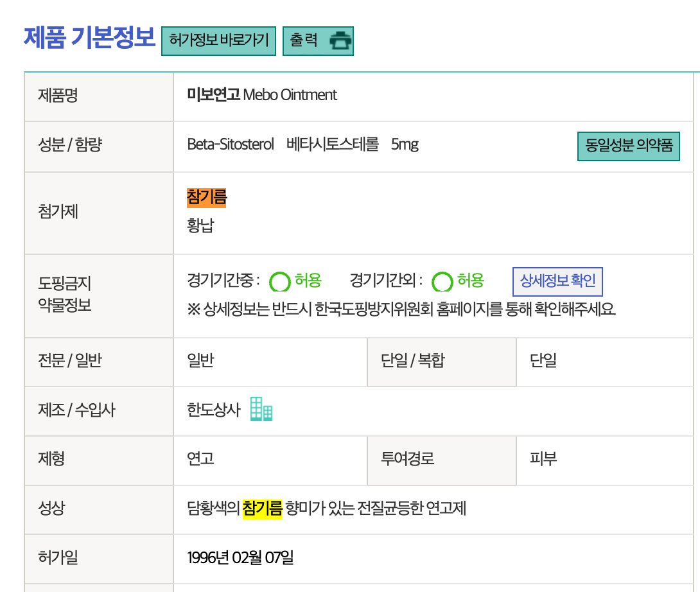Click the 제조 / 수입사 row label
This screenshot has width=700, height=592.
coord(76,410)
